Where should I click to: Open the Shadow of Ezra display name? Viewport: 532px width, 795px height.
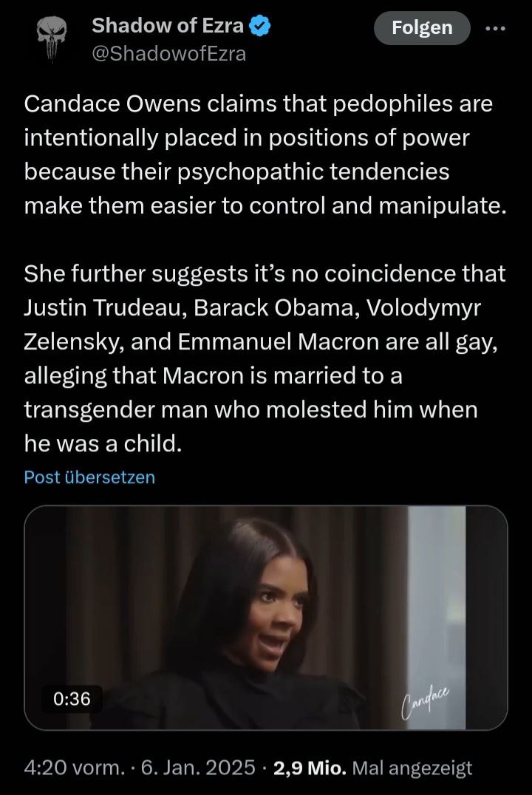pos(168,25)
